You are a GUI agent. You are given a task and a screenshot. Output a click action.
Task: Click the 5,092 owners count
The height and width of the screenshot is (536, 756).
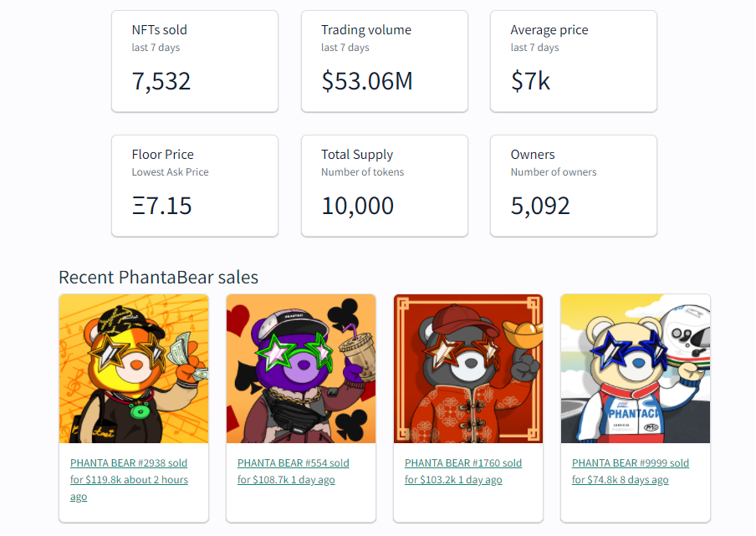tap(540, 206)
